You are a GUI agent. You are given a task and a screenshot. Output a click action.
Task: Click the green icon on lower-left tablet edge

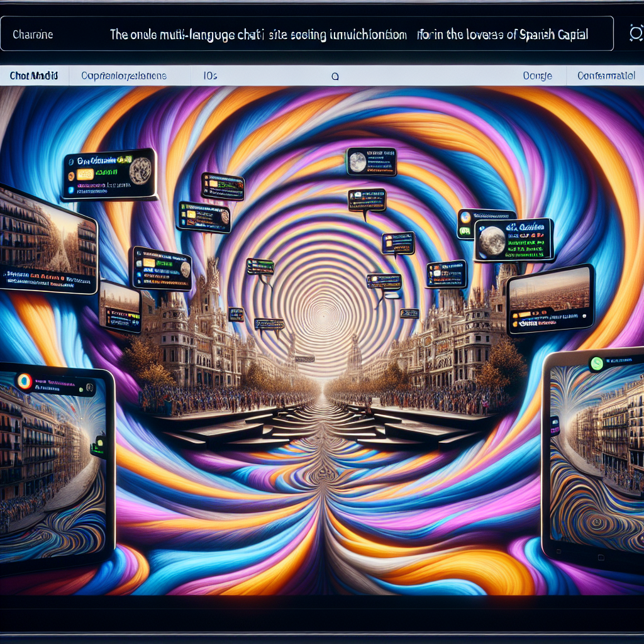99,446
